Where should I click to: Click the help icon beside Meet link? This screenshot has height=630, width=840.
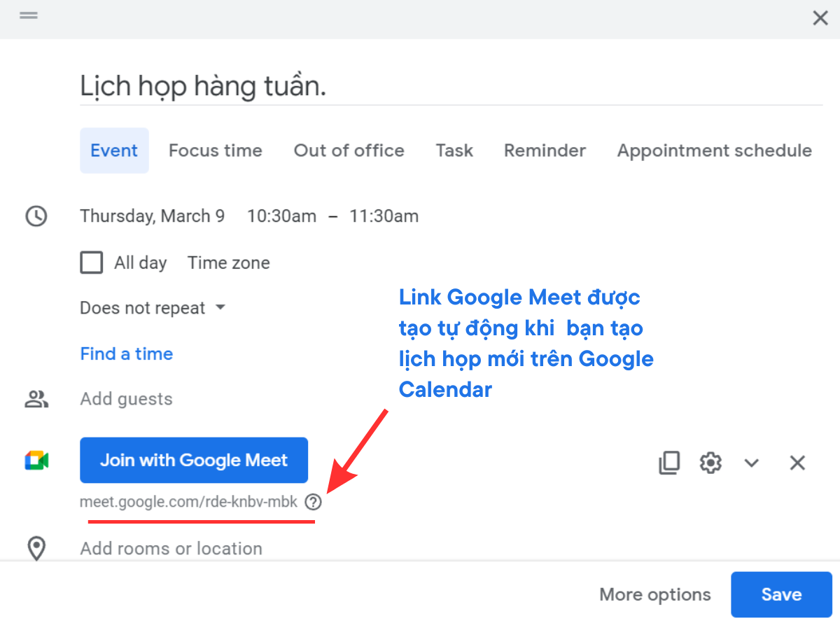(x=314, y=502)
